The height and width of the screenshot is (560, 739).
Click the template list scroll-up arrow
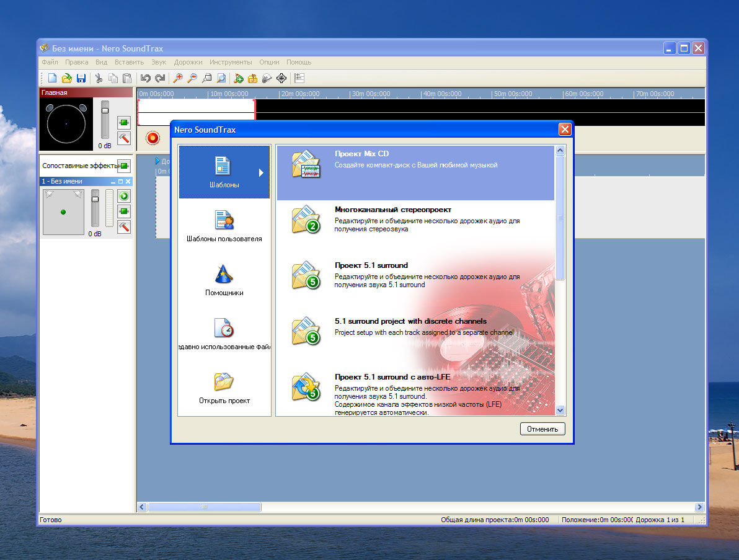[560, 150]
